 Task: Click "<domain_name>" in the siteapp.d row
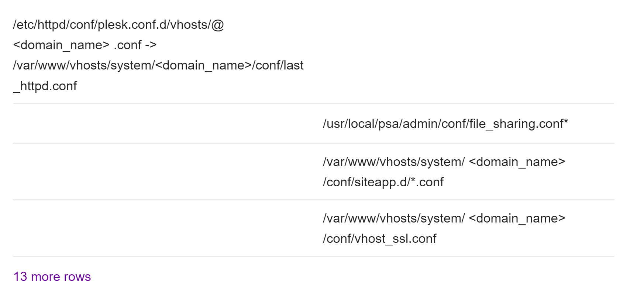click(517, 162)
